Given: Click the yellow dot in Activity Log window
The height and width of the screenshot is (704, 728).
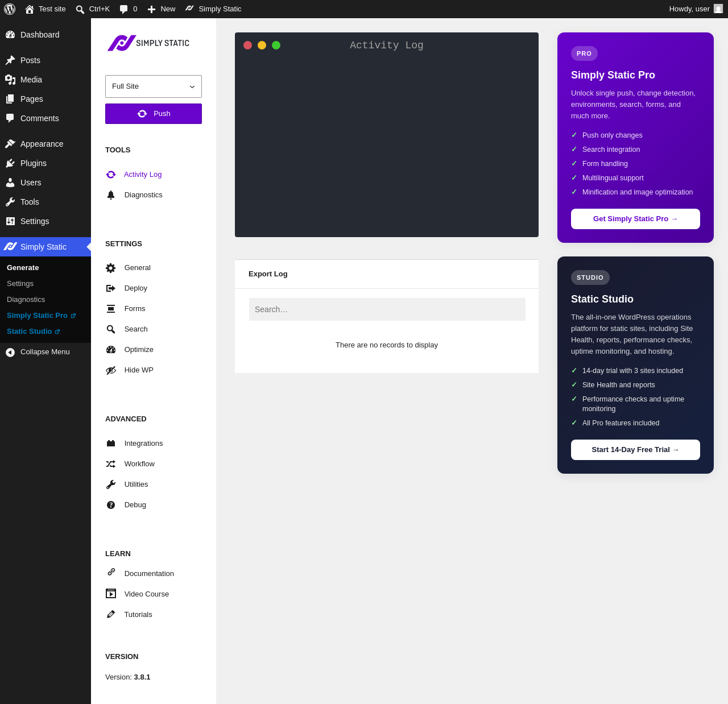Looking at the screenshot, I should 262,45.
